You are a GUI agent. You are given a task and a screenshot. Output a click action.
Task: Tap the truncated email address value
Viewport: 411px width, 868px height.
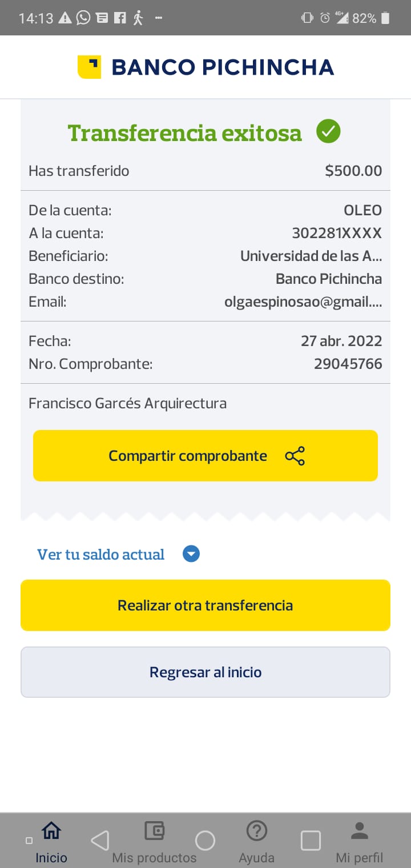pyautogui.click(x=303, y=302)
